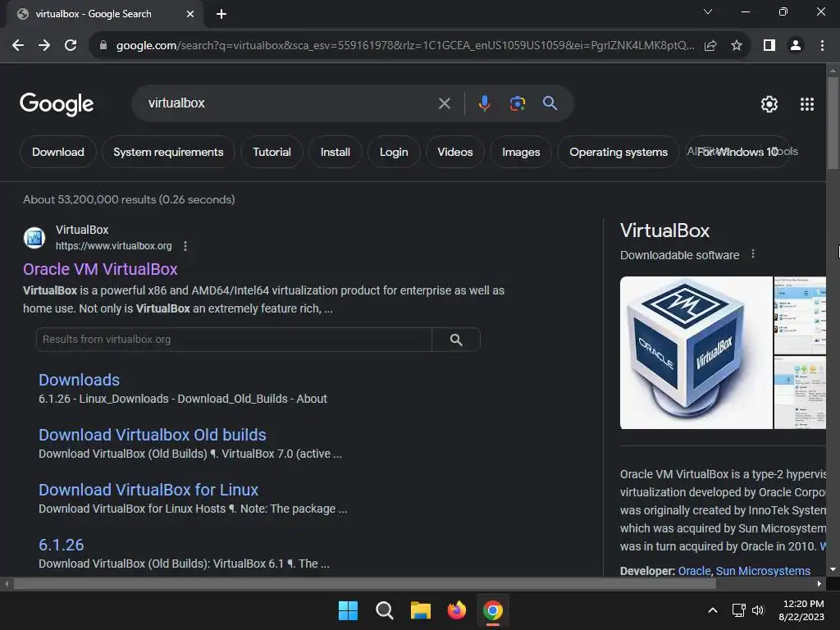Open Windows taskbar search
Screen dimensions: 840x630
coord(385,610)
